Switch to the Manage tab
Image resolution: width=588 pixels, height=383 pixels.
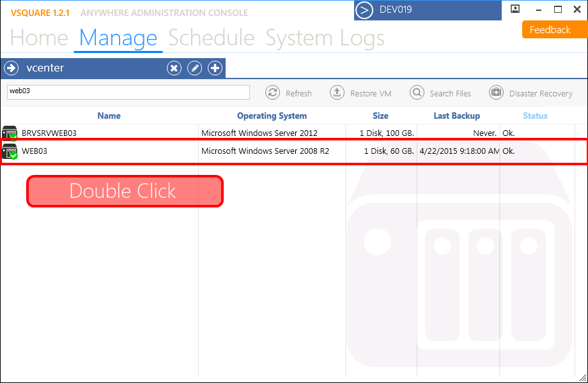click(118, 38)
